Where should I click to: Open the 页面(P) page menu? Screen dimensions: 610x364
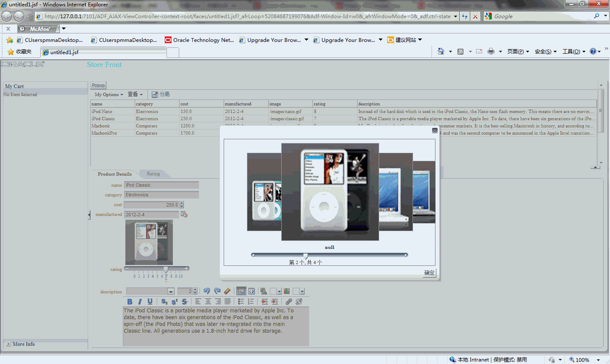(x=518, y=52)
